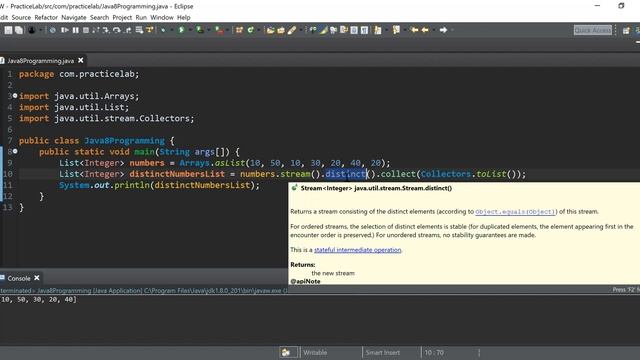Collapse the imports fold marker at line 3
Viewport: 640px width, 360px height.
point(15,96)
